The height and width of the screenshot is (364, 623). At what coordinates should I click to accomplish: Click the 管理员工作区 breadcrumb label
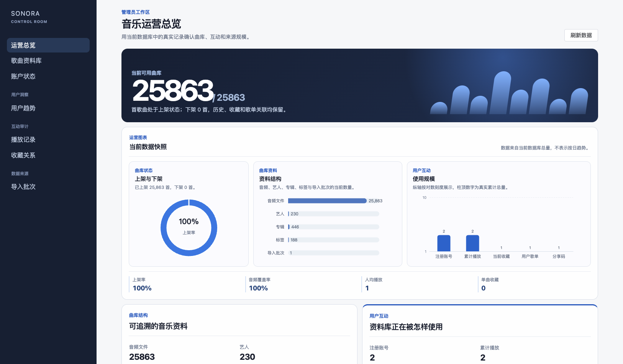coord(136,12)
